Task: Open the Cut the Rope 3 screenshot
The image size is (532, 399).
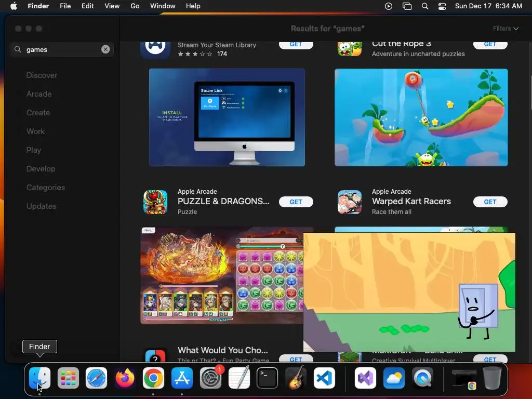Action: coord(421,117)
